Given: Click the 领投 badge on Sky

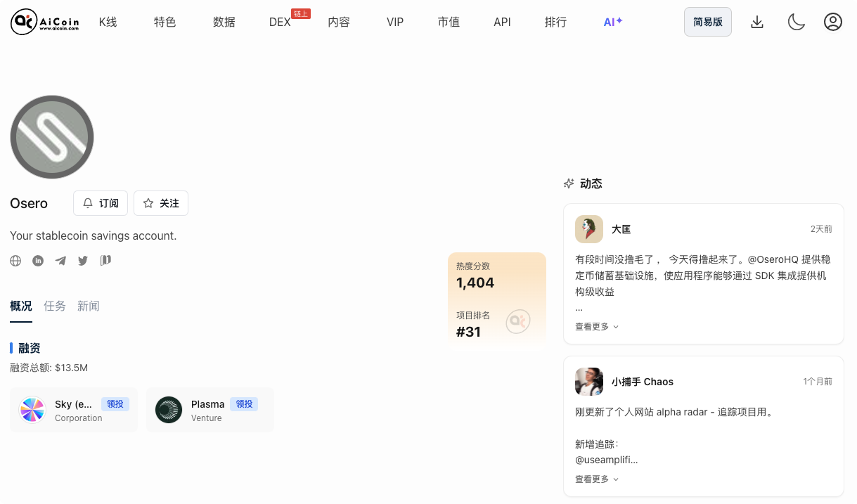Looking at the screenshot, I should click(x=114, y=404).
